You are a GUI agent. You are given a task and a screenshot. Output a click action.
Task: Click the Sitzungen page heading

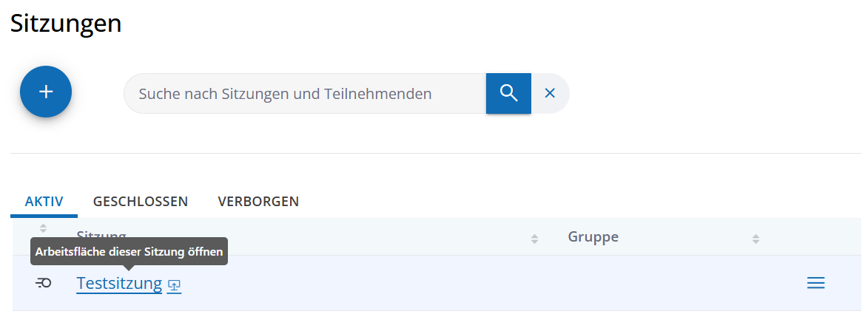tap(66, 23)
